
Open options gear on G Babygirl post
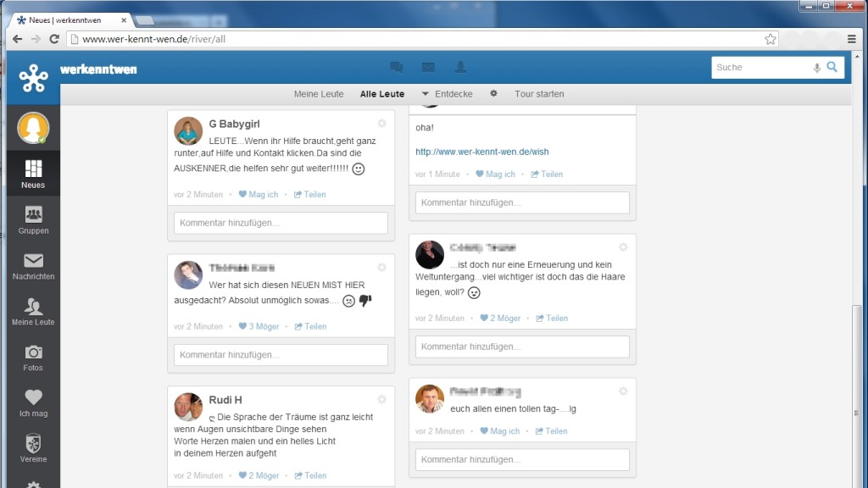point(381,124)
